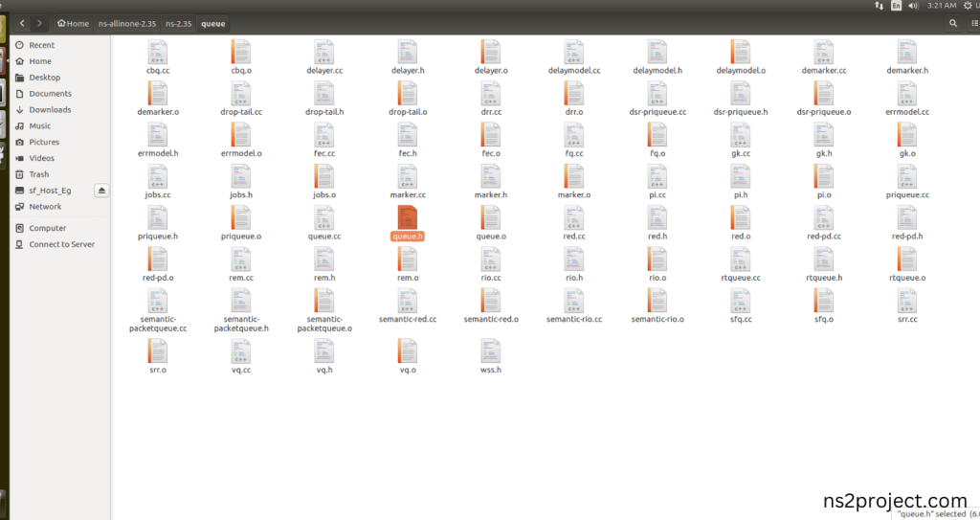The image size is (980, 520).
Task: Open Recent in the sidebar
Action: coord(41,45)
